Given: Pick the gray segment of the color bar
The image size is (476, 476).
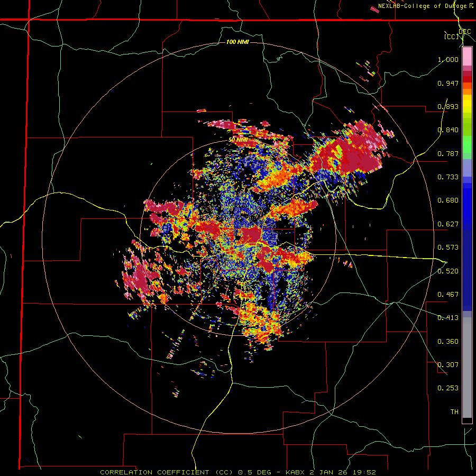Looking at the screenshot, I should (x=467, y=368).
